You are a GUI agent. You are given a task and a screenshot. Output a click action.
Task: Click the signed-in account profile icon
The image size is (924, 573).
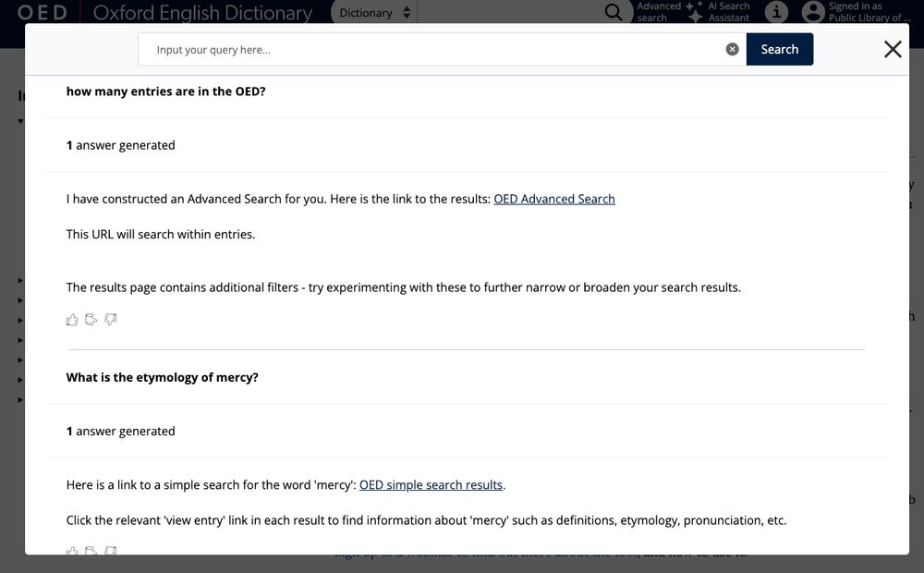coord(812,12)
